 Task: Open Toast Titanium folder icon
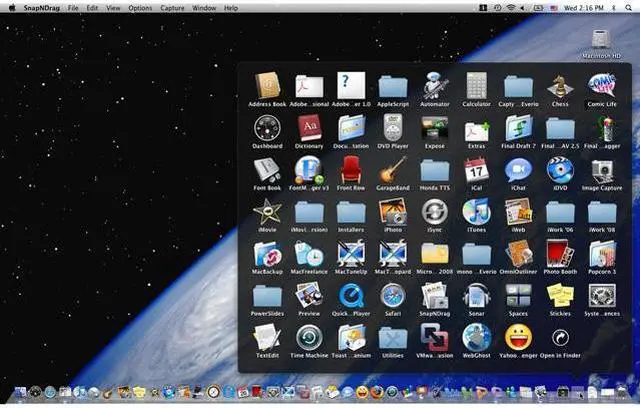351,337
